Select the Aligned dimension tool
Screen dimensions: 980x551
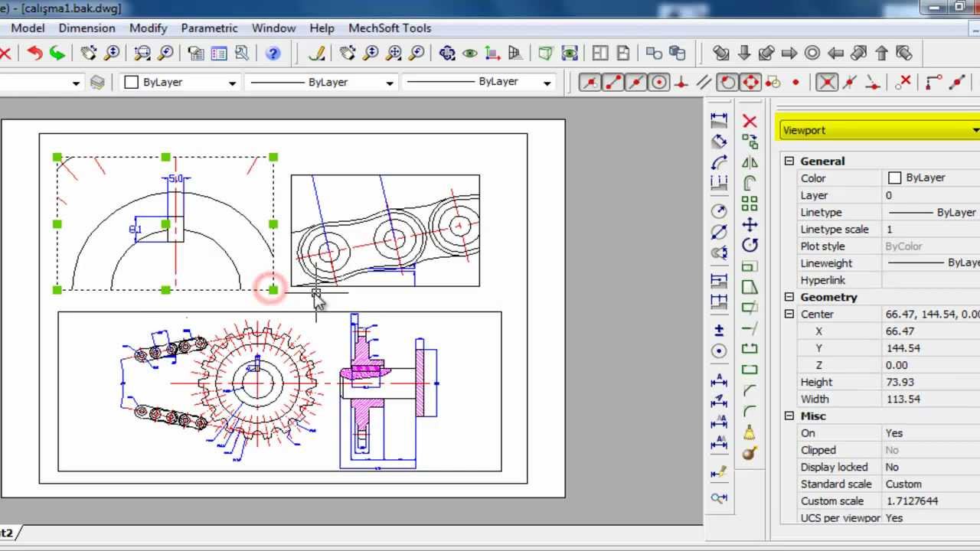click(719, 142)
